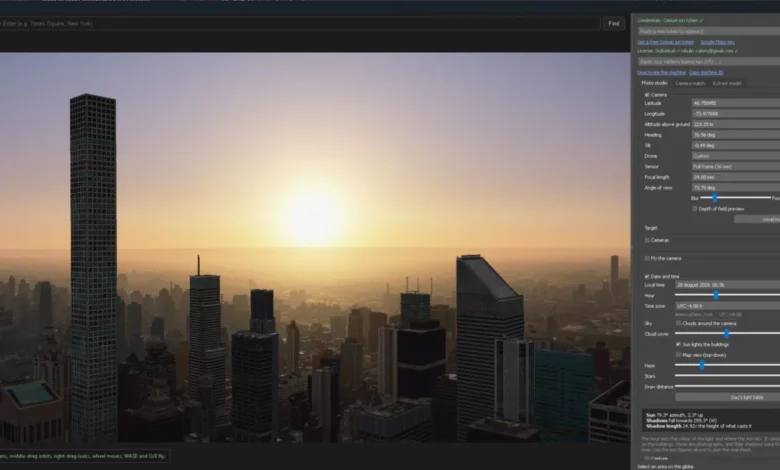Click the Copy machine ID link
The image size is (780, 470).
point(706,73)
